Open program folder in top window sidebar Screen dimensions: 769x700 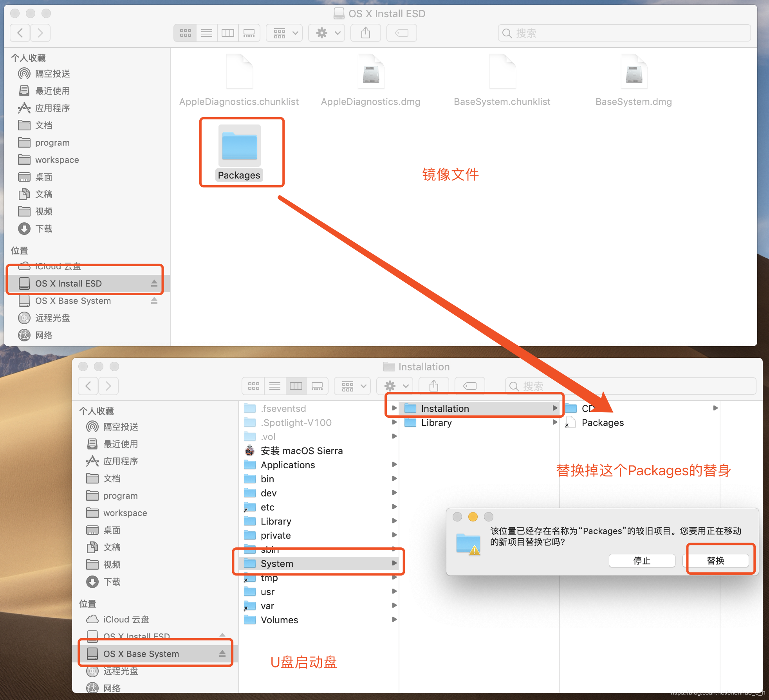(52, 143)
